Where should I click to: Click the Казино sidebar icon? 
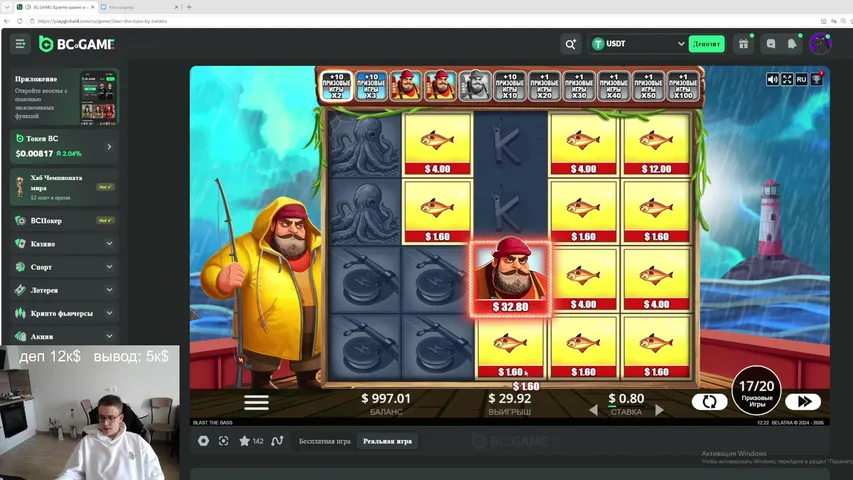[x=20, y=244]
